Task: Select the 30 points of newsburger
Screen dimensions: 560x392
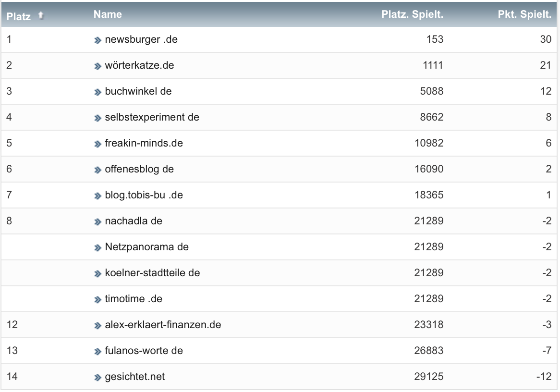Action: point(546,39)
